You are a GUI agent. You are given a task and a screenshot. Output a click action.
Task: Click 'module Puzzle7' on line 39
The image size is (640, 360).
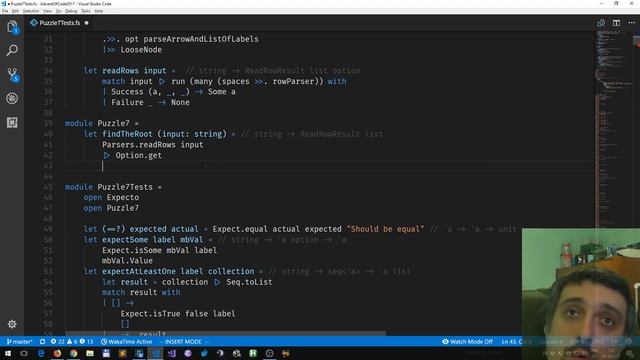pyautogui.click(x=97, y=123)
